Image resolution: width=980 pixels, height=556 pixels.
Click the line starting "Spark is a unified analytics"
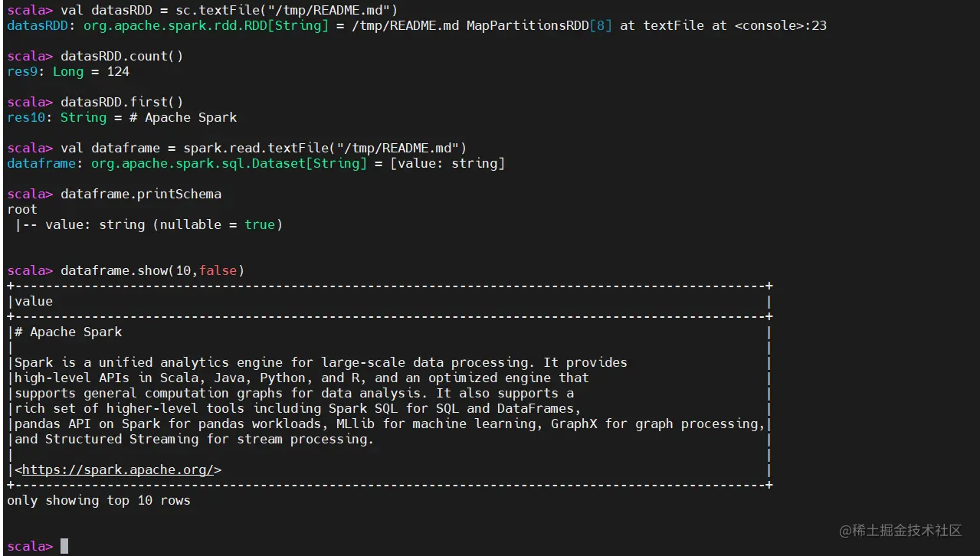321,362
